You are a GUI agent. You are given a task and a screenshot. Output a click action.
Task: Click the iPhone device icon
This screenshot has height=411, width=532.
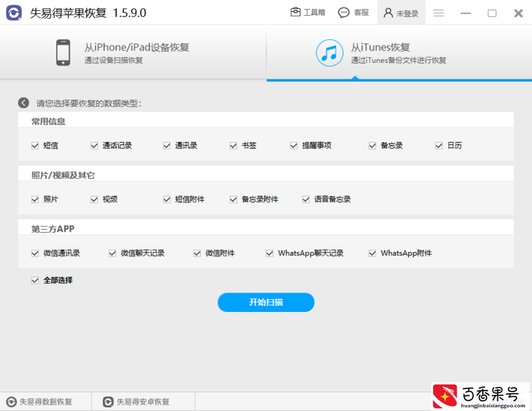63,53
